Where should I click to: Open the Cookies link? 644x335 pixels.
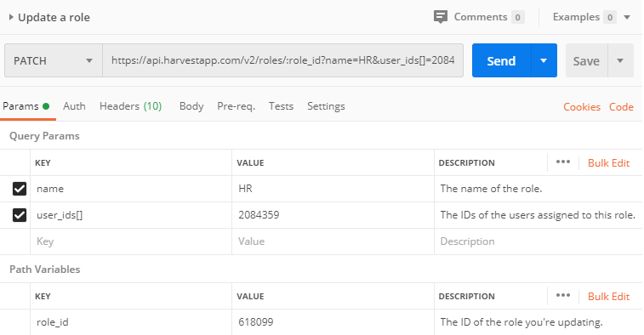click(x=582, y=107)
